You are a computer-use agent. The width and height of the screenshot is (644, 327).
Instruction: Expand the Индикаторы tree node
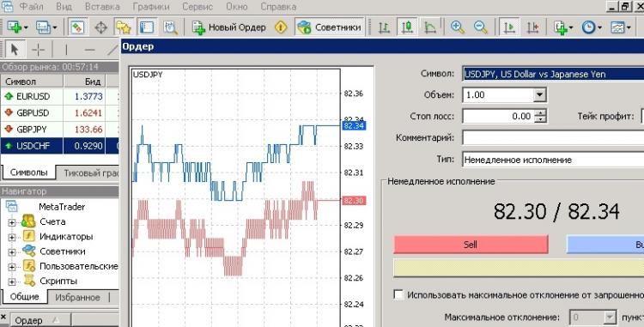click(x=11, y=237)
